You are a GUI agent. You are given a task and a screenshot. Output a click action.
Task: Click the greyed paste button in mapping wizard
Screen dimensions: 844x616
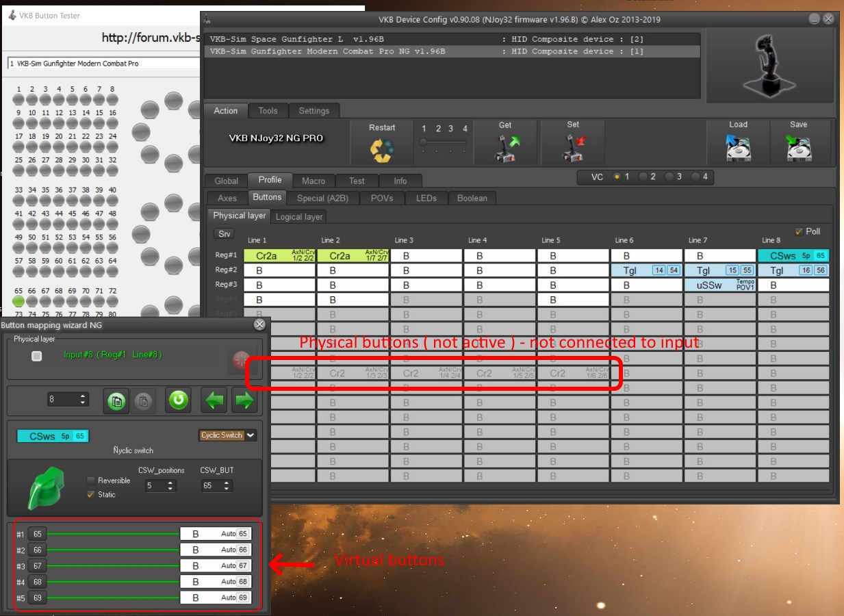tap(142, 400)
